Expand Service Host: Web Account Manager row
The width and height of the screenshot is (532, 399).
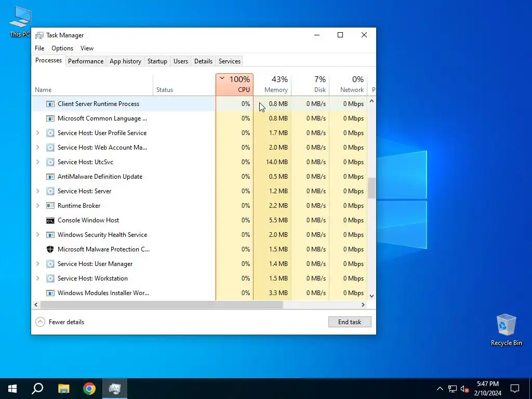pos(37,148)
